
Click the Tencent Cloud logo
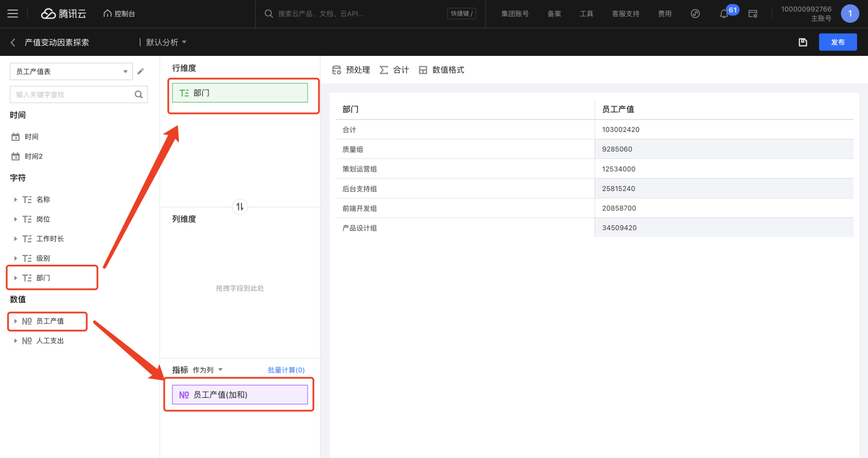pos(63,14)
